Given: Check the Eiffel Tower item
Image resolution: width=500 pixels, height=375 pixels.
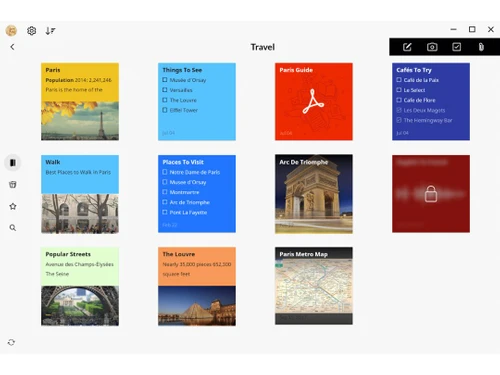Looking at the screenshot, I should pos(165,110).
